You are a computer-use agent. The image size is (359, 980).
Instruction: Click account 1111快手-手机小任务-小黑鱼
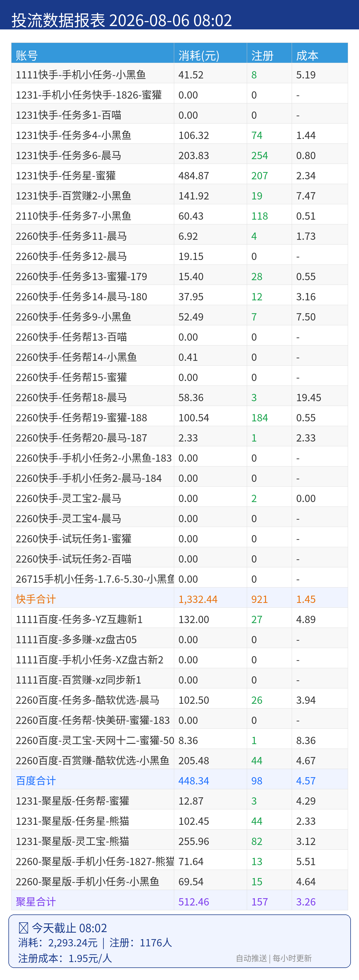coord(81,75)
